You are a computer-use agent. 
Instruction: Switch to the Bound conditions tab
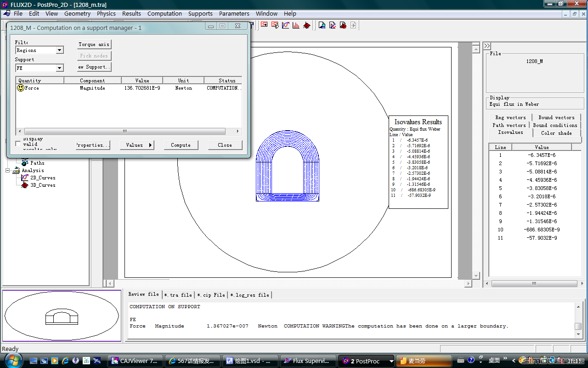point(555,125)
